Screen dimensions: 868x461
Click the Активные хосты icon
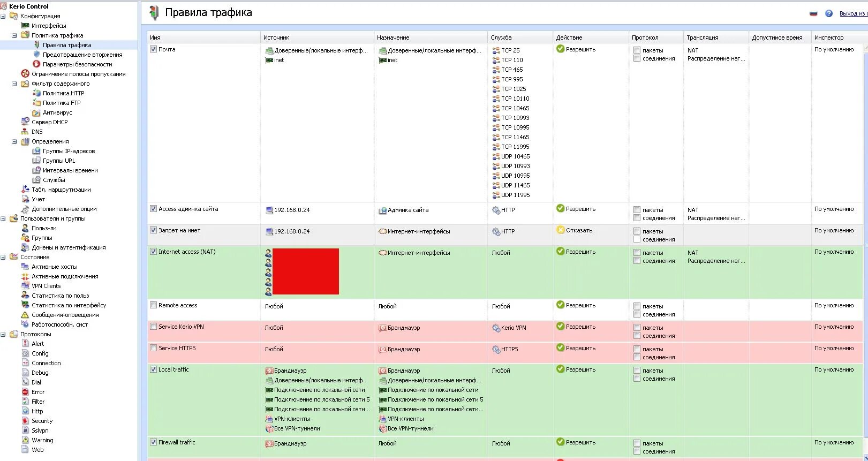25,267
